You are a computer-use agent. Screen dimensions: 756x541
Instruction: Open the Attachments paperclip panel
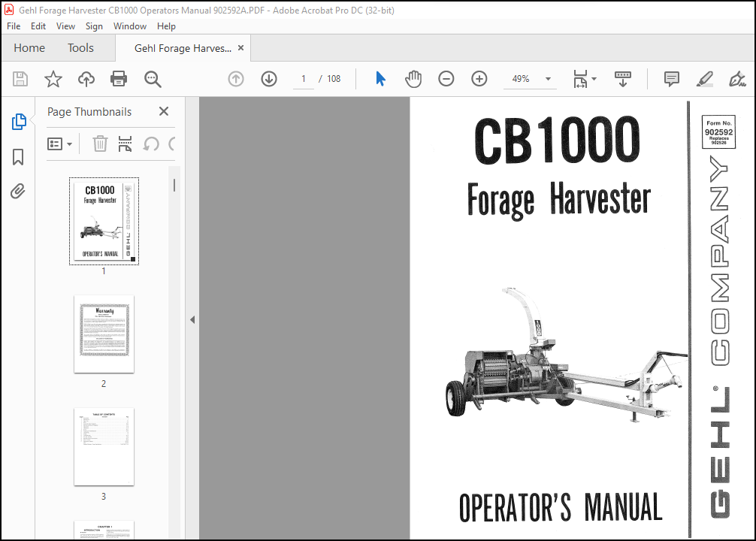click(x=18, y=192)
